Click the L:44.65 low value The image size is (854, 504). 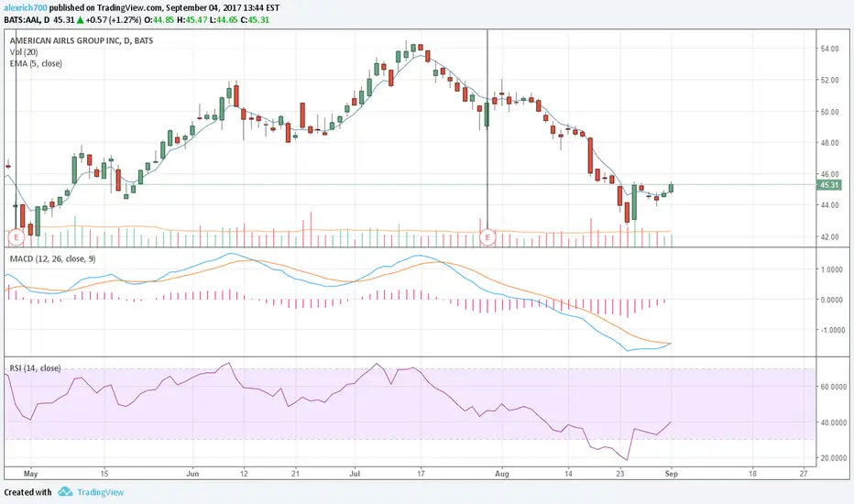(x=224, y=20)
